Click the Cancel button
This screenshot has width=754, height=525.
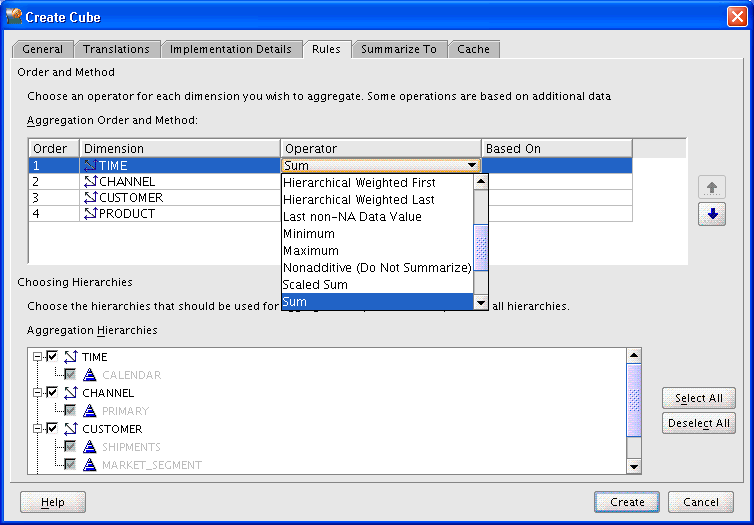tap(701, 502)
